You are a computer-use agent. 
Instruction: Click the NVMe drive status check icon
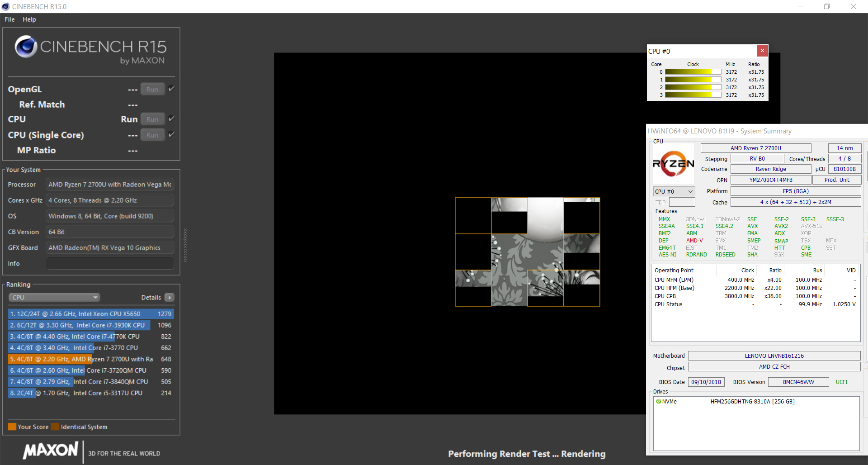click(x=658, y=401)
